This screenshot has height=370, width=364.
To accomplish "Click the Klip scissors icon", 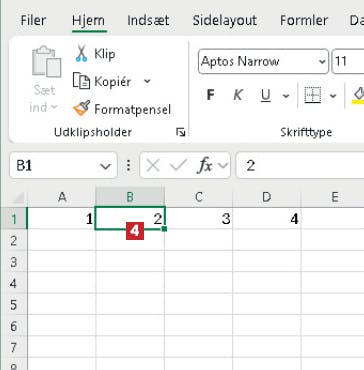I will tap(81, 54).
